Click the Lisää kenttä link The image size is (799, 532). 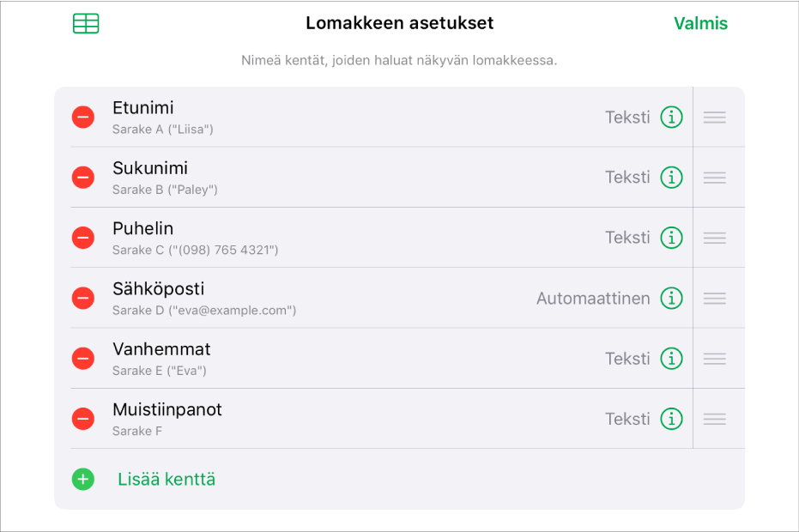tap(166, 480)
